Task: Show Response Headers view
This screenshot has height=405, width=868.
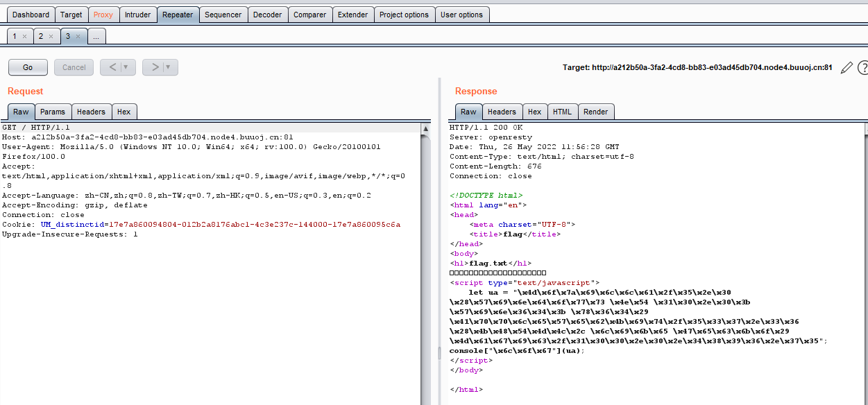Action: click(502, 112)
